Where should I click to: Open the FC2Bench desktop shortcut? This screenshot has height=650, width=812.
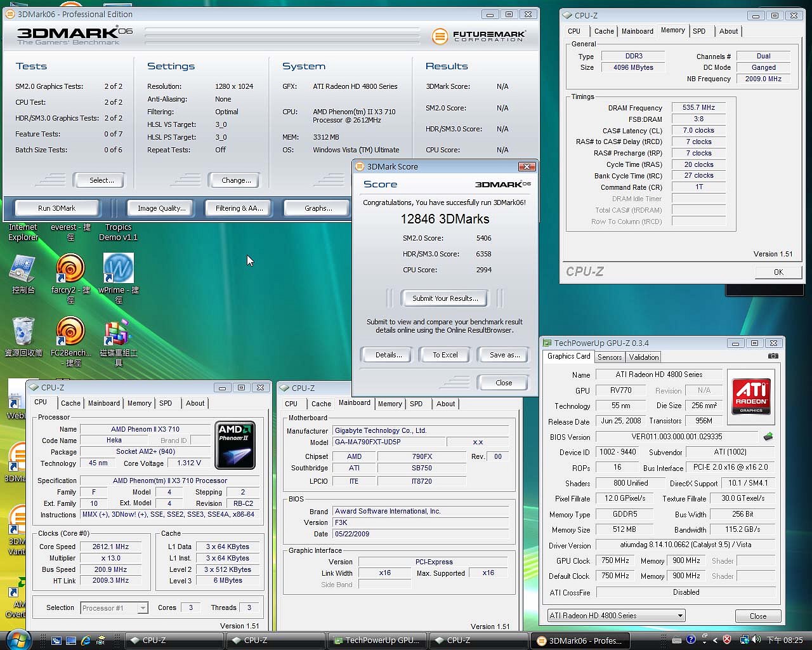[70, 342]
